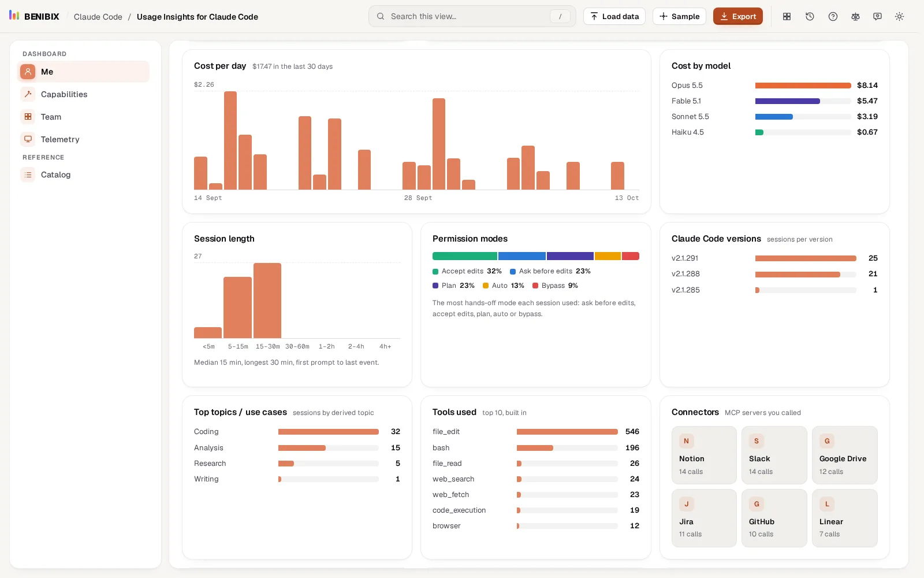
Task: Click the Linear connector L badge
Action: click(x=826, y=504)
